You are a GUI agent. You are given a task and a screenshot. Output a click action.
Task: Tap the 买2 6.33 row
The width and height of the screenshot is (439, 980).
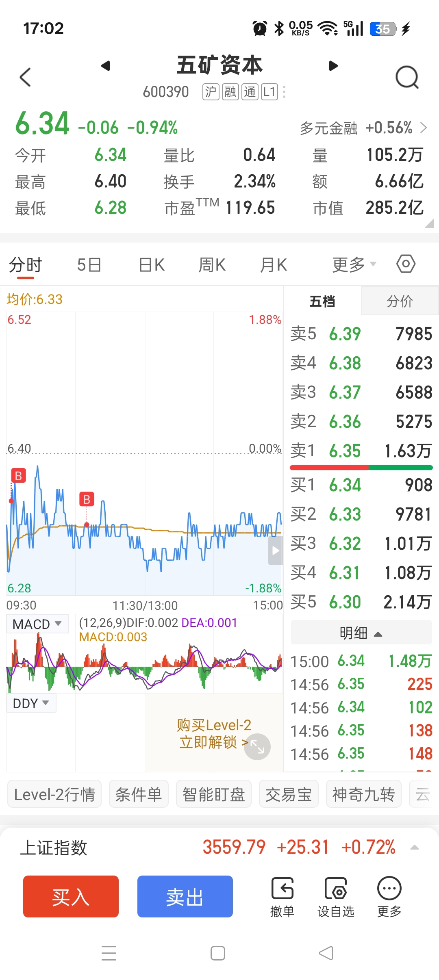(x=361, y=514)
